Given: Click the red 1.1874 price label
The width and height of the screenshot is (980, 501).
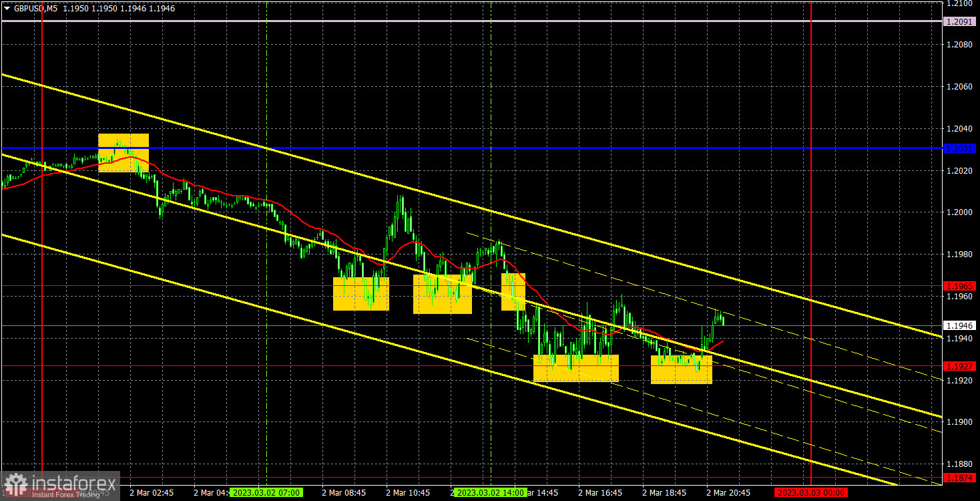Looking at the screenshot, I should 961,478.
